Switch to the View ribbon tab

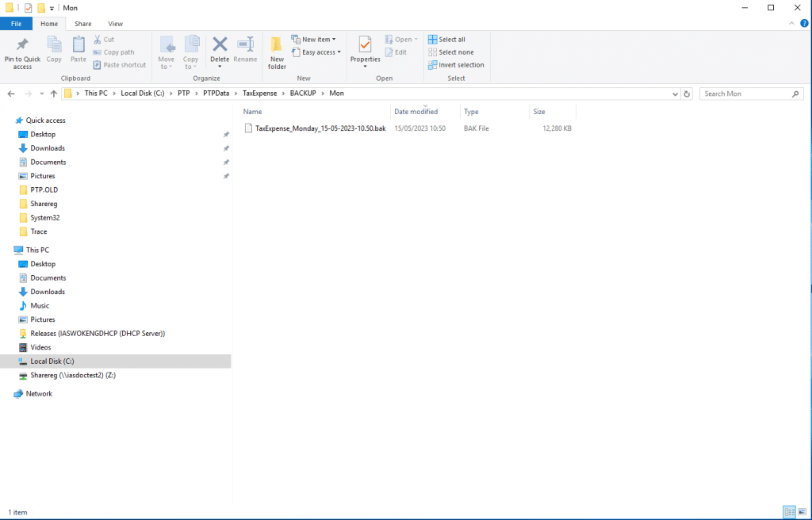[x=116, y=24]
